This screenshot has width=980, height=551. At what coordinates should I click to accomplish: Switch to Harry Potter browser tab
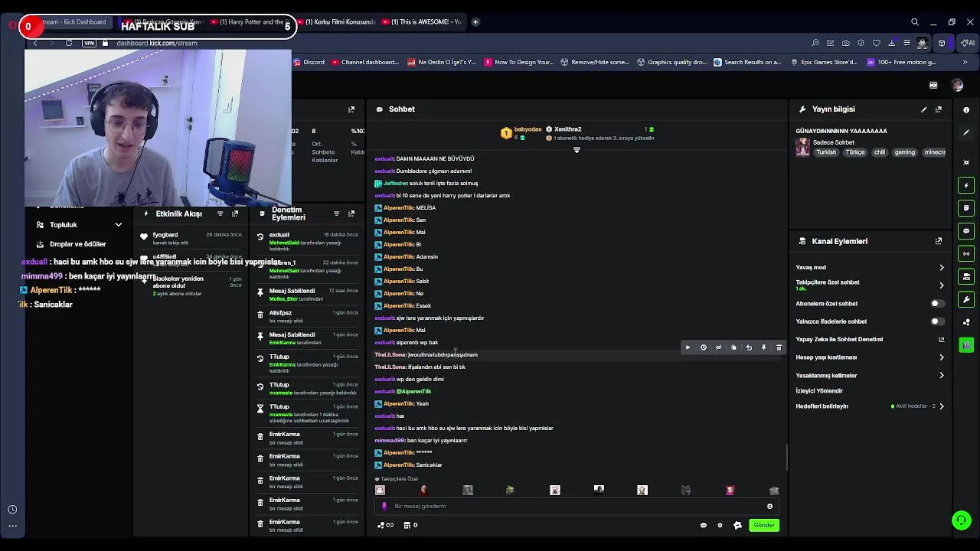pos(250,21)
